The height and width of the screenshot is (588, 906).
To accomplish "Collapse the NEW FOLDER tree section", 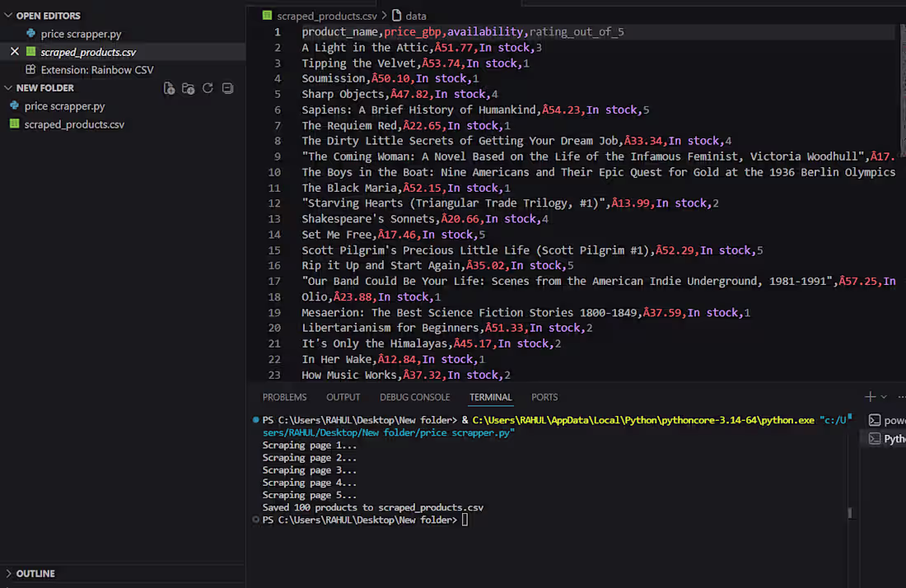I will pyautogui.click(x=8, y=88).
